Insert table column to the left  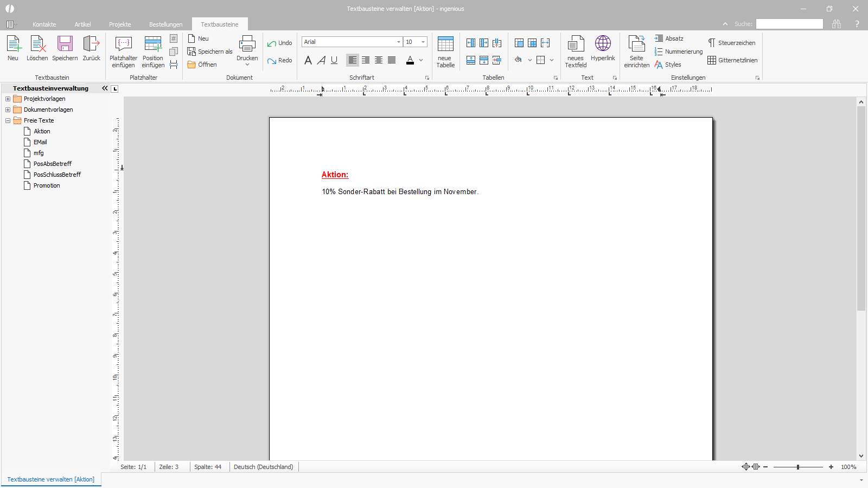pyautogui.click(x=471, y=43)
